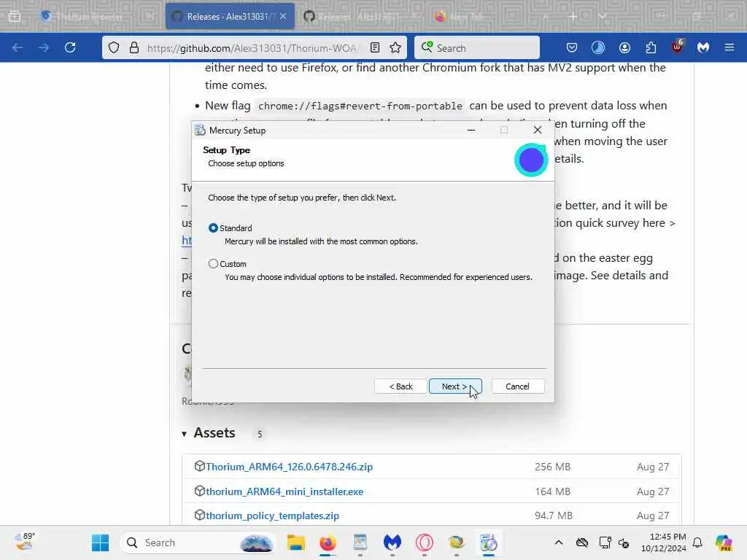Open Opera from the taskbar
This screenshot has height=560, width=747.
tap(424, 542)
